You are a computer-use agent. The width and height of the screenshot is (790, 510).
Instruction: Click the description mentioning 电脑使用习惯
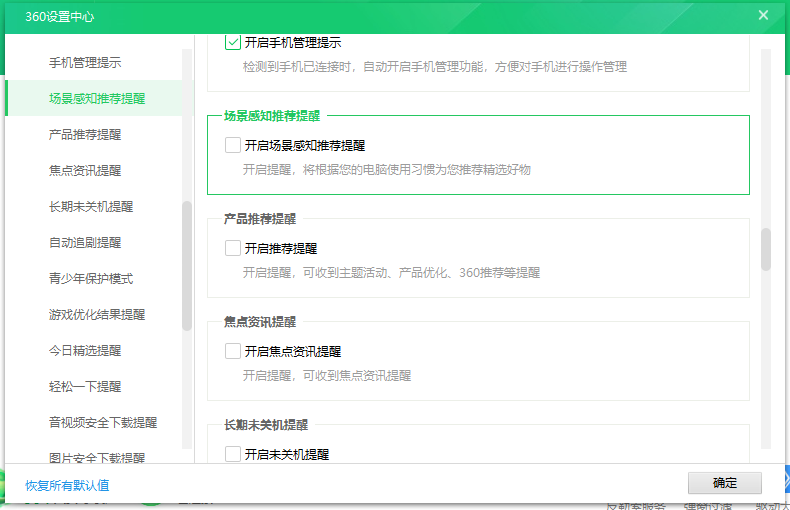coord(387,169)
